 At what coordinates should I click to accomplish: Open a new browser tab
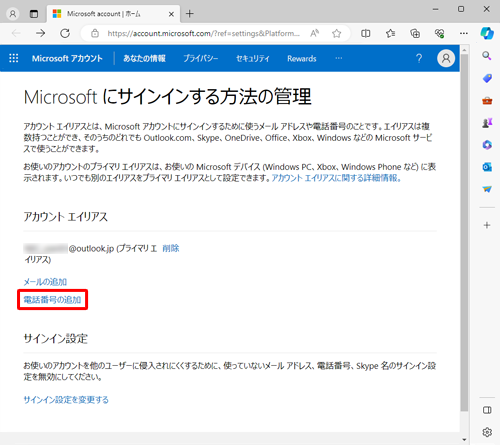[190, 14]
